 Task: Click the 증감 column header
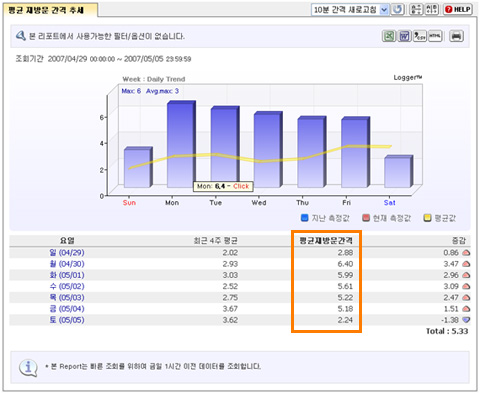pyautogui.click(x=458, y=241)
